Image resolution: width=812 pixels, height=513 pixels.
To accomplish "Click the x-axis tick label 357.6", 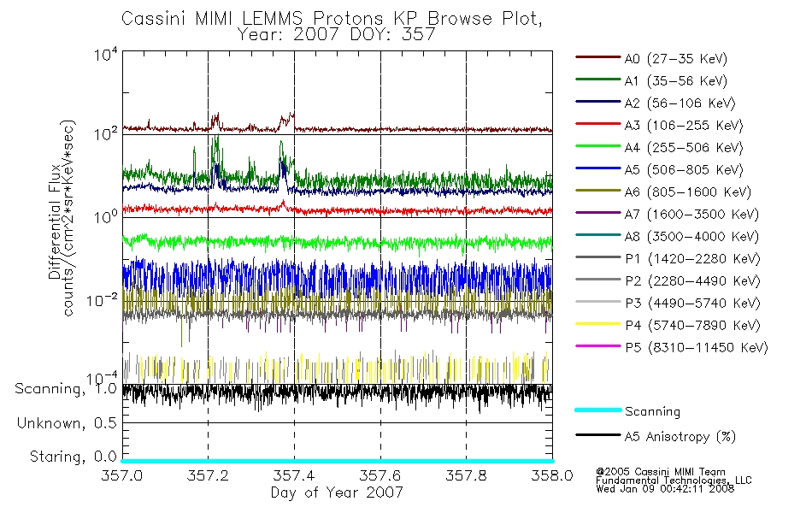I will 380,475.
